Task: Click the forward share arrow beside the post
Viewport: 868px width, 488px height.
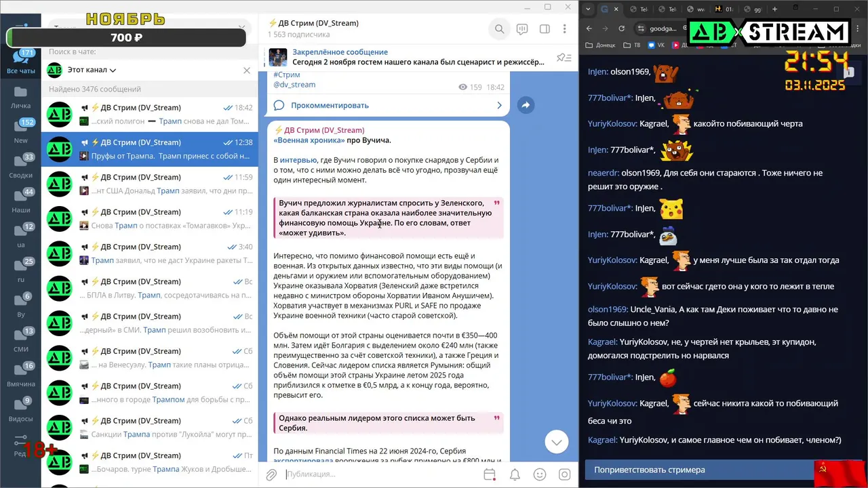Action: tap(526, 105)
